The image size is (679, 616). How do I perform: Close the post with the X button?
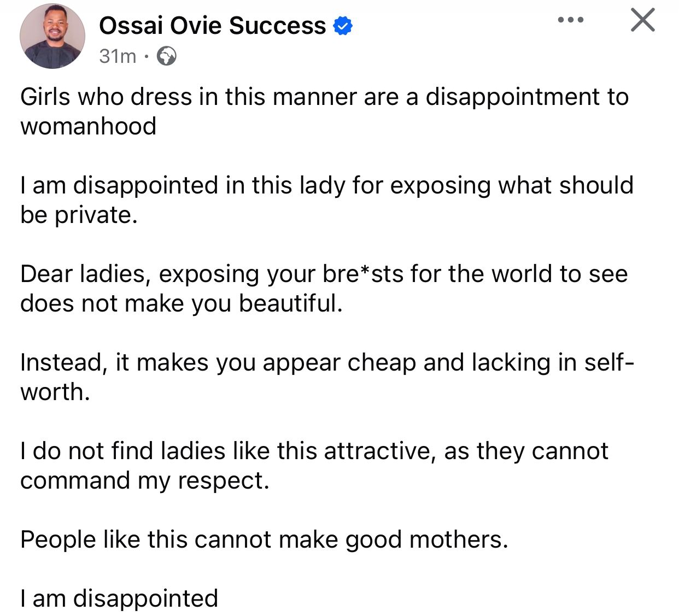642,20
